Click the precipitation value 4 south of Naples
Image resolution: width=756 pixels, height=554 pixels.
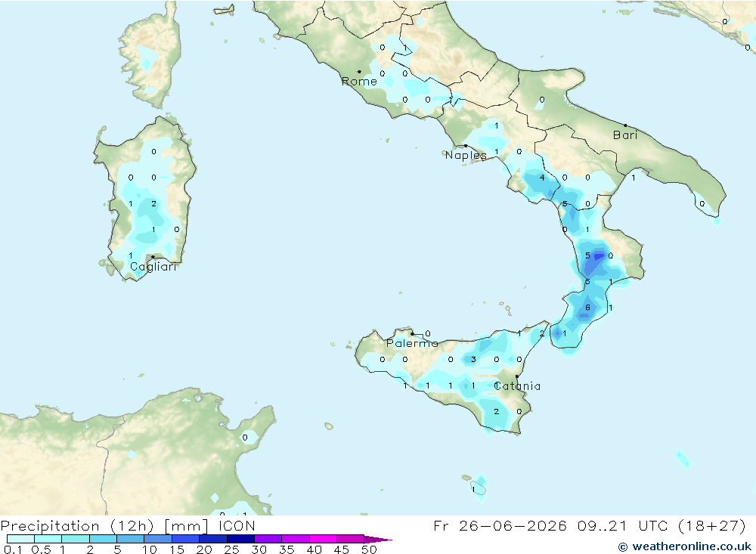pos(542,178)
